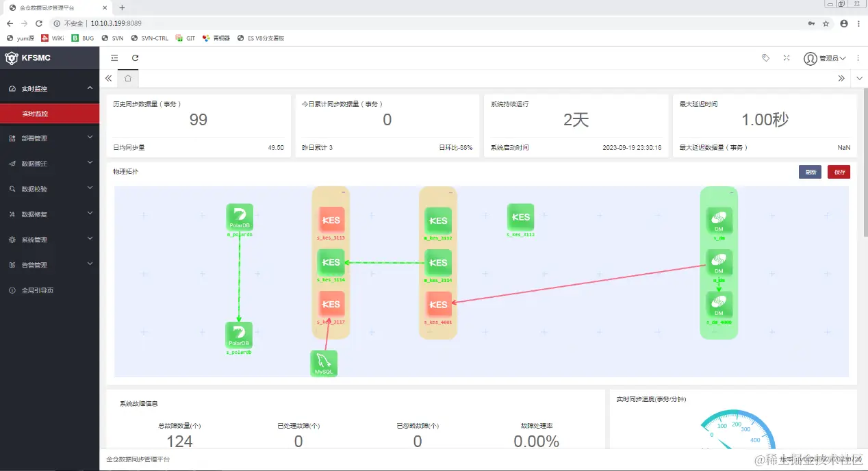Image resolution: width=868 pixels, height=471 pixels.
Task: Open the 管理员 user dropdown
Action: 825,58
